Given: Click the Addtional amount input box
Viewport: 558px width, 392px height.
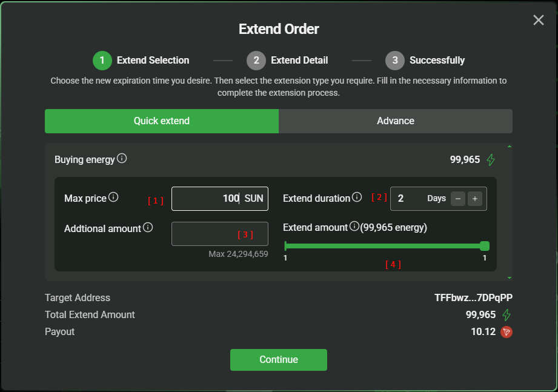Looking at the screenshot, I should 219,234.
